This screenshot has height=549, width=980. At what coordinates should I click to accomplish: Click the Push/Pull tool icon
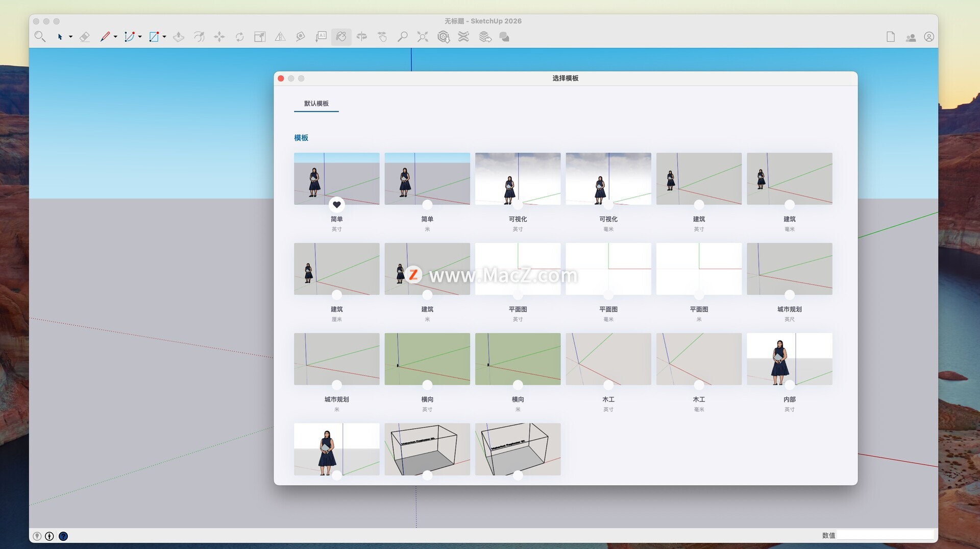179,37
